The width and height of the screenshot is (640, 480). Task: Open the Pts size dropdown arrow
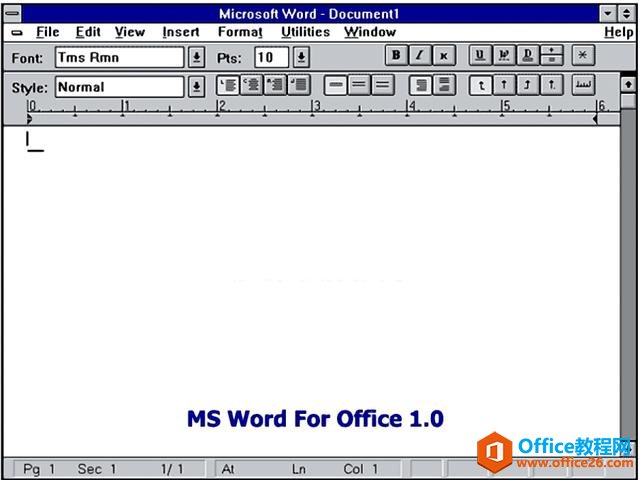(302, 57)
